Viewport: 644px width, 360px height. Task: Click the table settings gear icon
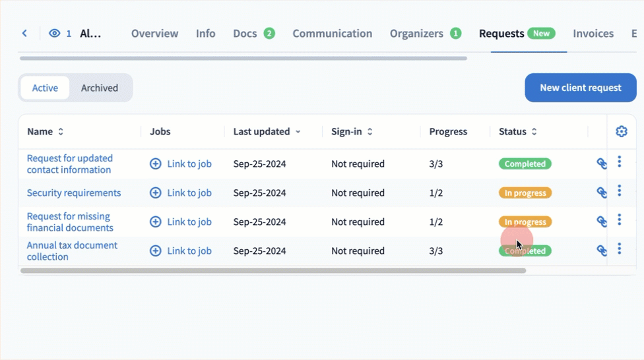[x=621, y=132]
